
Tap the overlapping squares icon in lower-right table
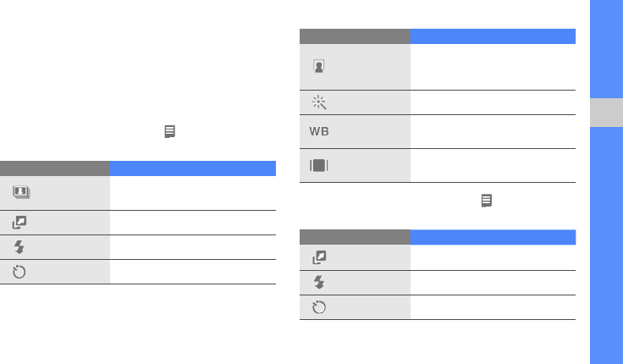(319, 256)
